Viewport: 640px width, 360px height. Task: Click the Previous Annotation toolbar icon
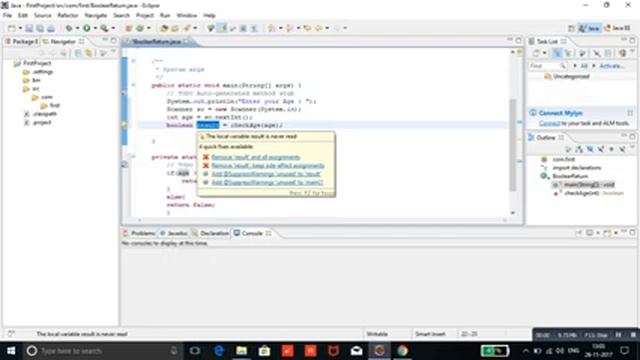[289, 28]
